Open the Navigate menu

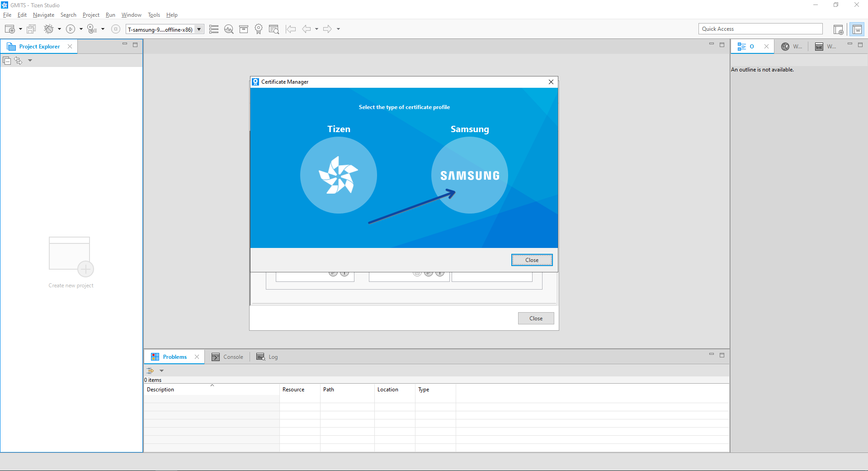[43, 15]
